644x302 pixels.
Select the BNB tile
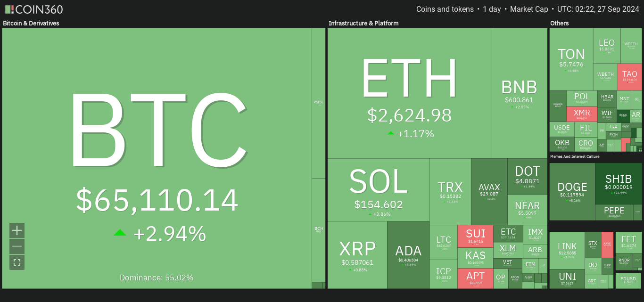519,93
